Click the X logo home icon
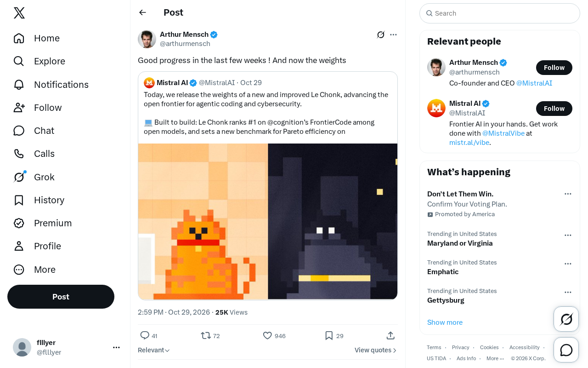Screen dimensions: 588x368 19,13
